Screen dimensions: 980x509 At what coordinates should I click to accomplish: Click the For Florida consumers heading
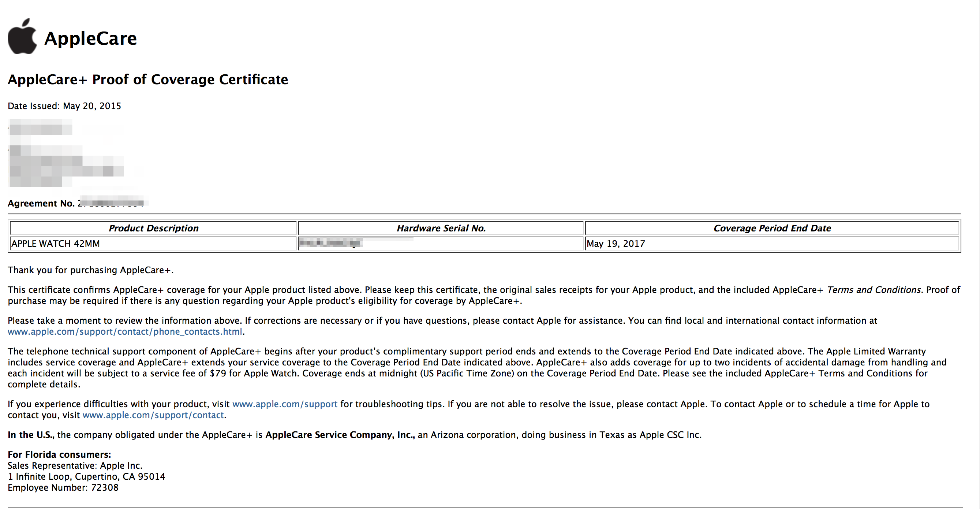[59, 454]
